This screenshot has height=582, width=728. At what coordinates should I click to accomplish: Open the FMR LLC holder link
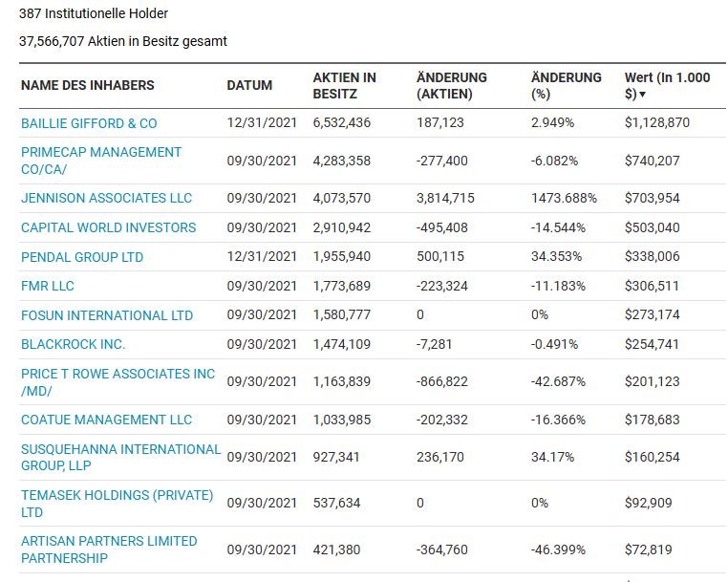tap(48, 286)
